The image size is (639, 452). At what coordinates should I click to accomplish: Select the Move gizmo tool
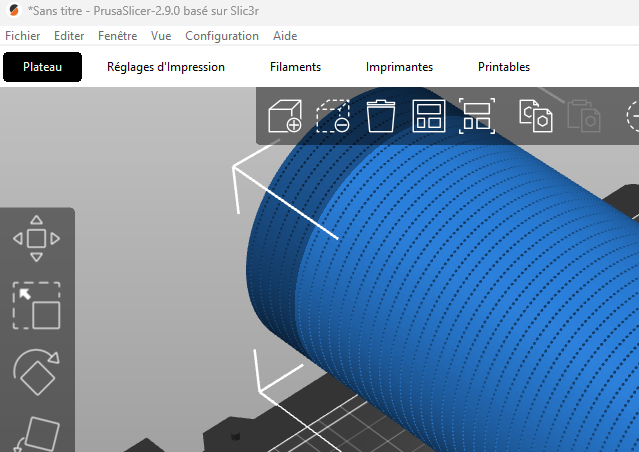[36, 239]
